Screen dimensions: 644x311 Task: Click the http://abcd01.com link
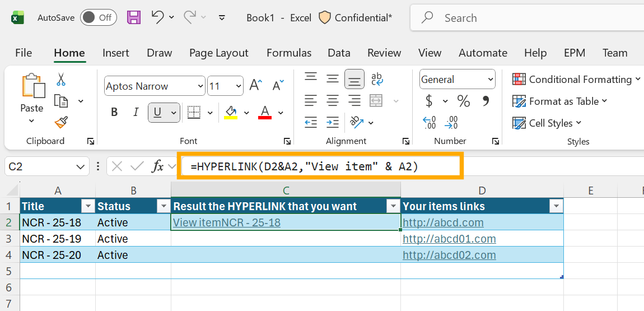click(x=449, y=239)
